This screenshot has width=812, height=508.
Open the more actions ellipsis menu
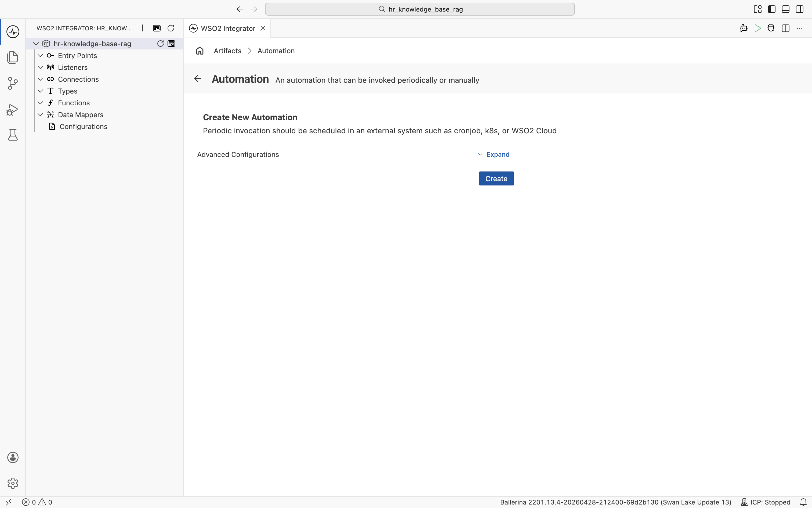point(800,28)
